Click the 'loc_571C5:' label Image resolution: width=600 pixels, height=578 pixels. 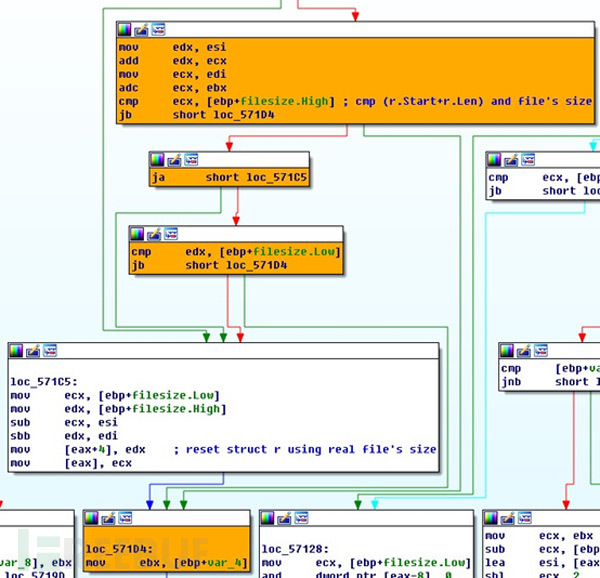click(44, 382)
